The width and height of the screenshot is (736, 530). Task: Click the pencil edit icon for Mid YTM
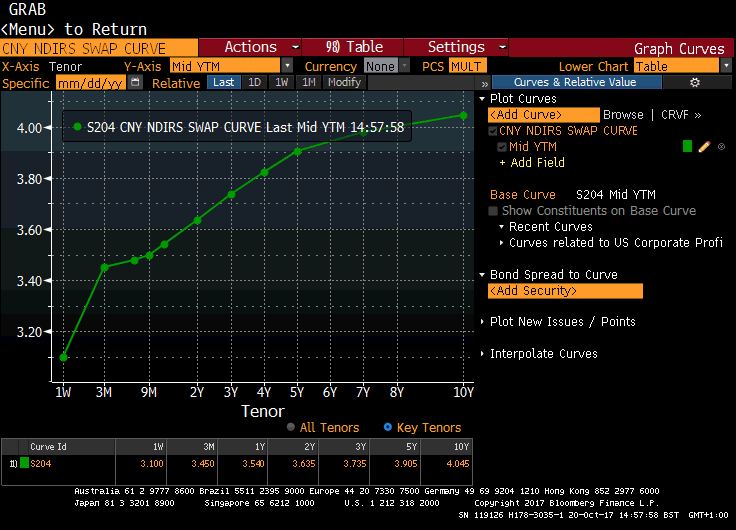coord(704,147)
